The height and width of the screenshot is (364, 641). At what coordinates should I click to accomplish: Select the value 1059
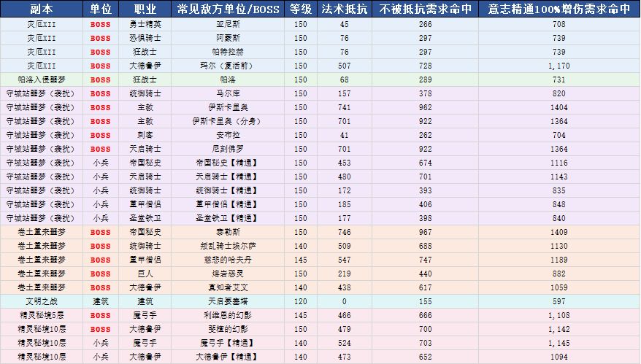559,288
